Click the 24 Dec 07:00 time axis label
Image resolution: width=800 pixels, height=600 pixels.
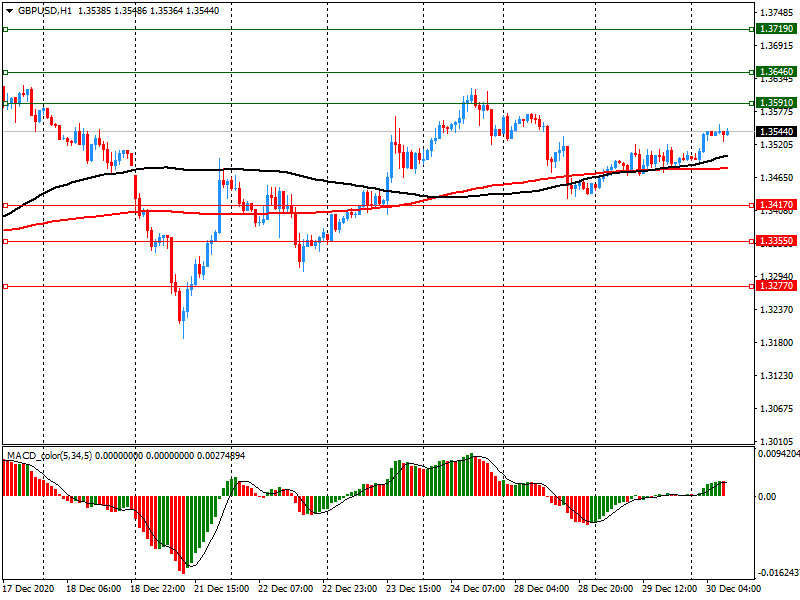click(477, 589)
